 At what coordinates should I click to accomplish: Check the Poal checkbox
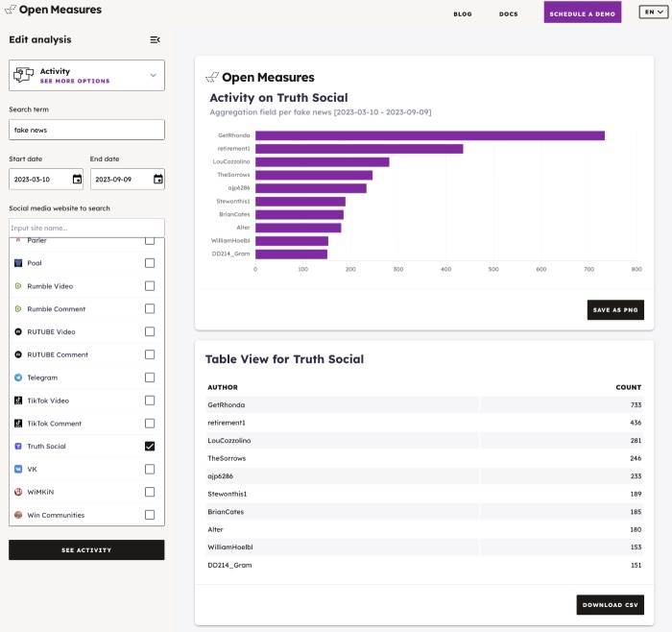[150, 263]
